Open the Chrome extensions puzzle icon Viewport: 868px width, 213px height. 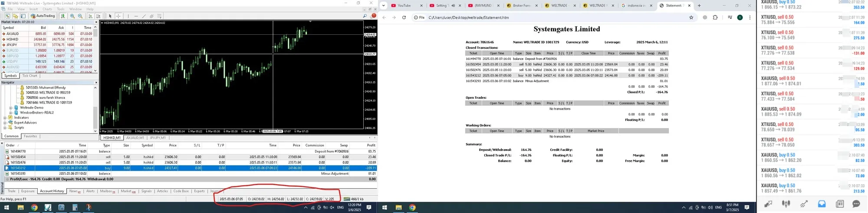715,17
